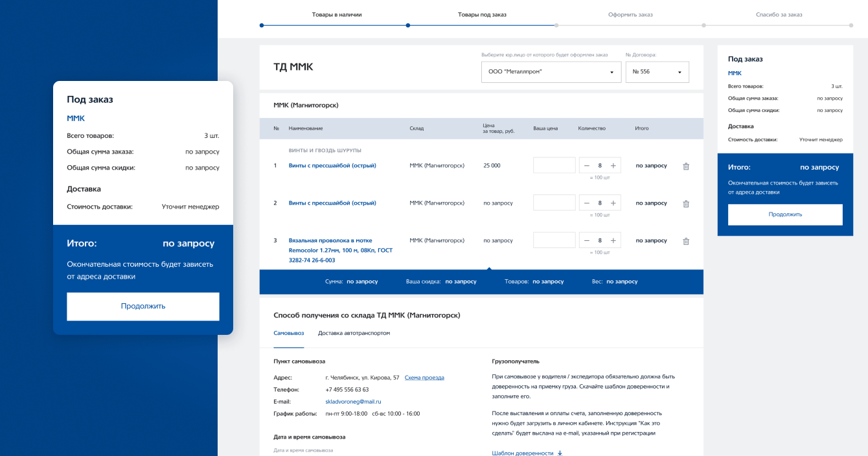Image resolution: width=868 pixels, height=456 pixels.
Task: Open the Шаблон доверенности link
Action: tap(523, 453)
